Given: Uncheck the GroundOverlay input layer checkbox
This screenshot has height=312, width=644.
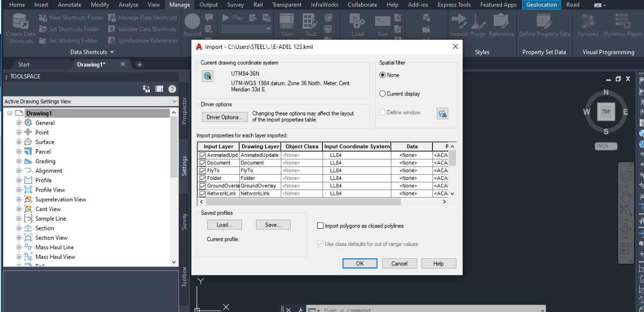Looking at the screenshot, I should tap(202, 186).
